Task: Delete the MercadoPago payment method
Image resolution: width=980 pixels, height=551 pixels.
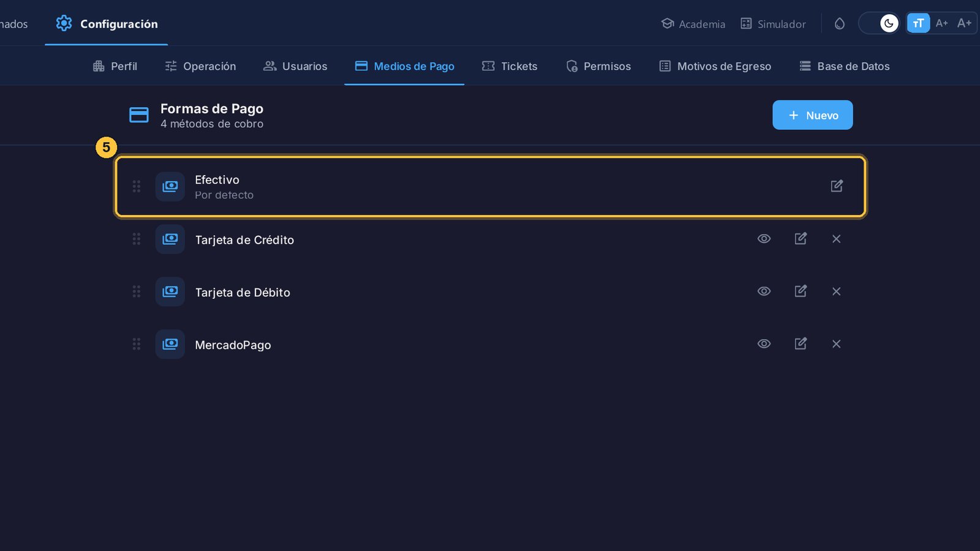Action: (x=837, y=344)
